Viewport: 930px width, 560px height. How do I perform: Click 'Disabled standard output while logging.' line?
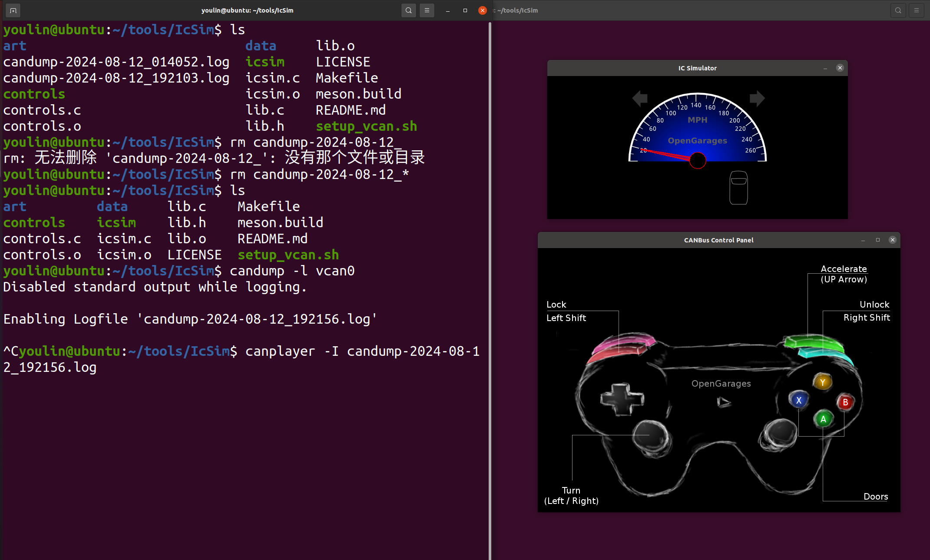(x=155, y=287)
